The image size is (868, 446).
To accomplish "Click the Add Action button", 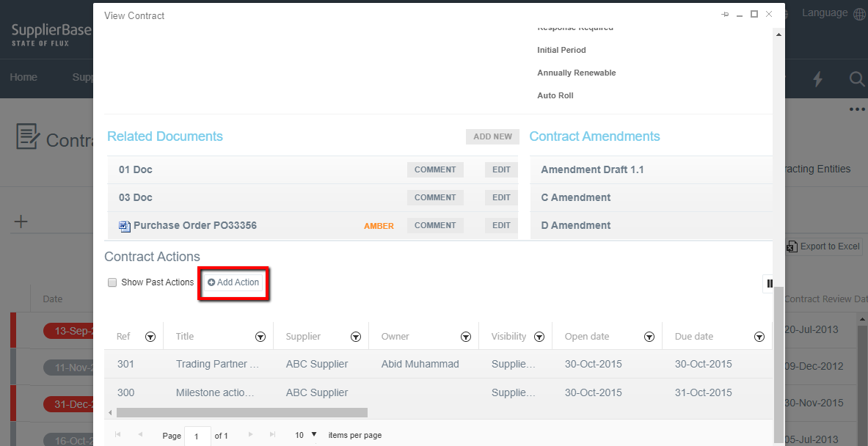I will click(233, 282).
